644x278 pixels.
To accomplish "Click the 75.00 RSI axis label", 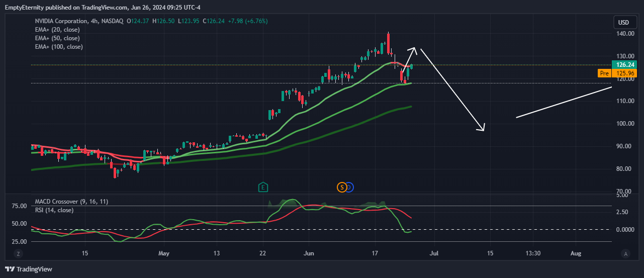I will pos(19,206).
